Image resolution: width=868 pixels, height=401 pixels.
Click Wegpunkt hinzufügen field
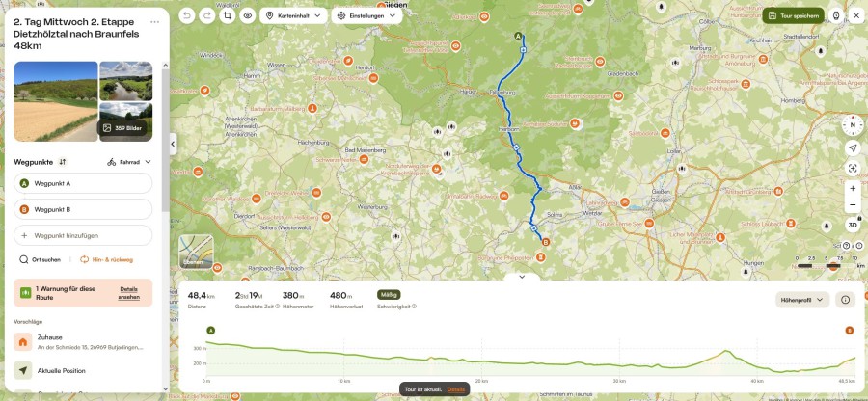83,235
